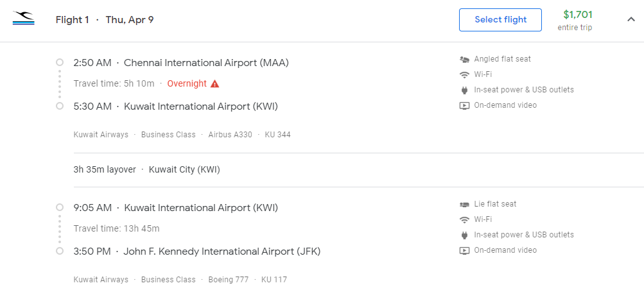
Task: Collapse the Flight 1 details chevron
Action: tap(631, 19)
